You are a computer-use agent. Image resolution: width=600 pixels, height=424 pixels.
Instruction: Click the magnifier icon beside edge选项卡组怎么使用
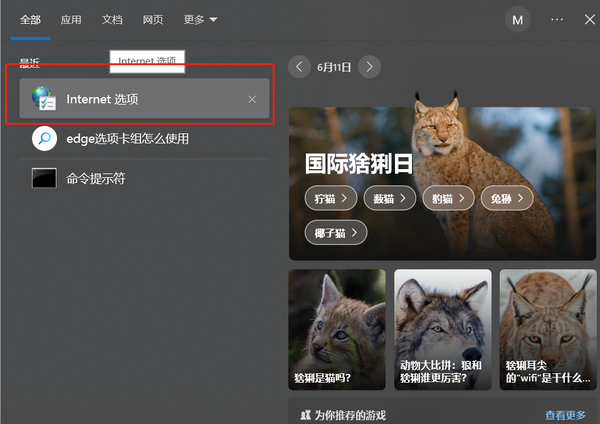[x=44, y=138]
